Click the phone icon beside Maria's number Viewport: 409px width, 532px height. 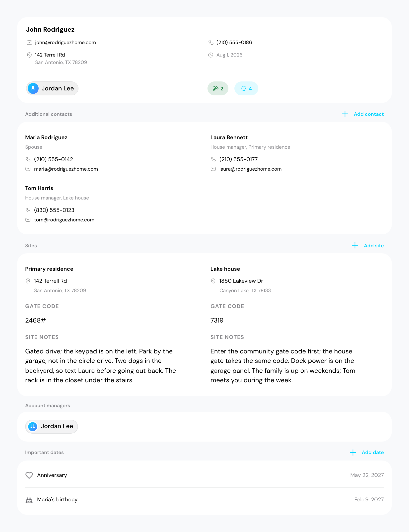point(28,159)
